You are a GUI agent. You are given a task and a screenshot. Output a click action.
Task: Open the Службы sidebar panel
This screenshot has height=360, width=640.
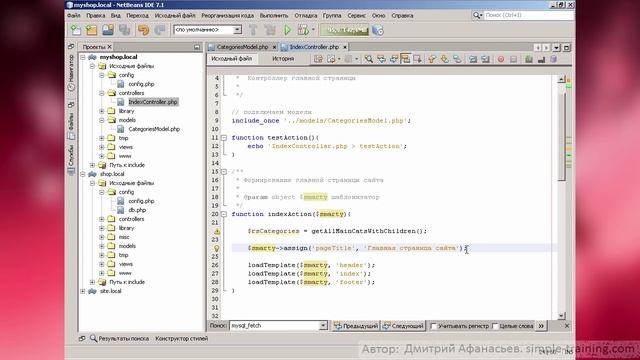pos(71,160)
